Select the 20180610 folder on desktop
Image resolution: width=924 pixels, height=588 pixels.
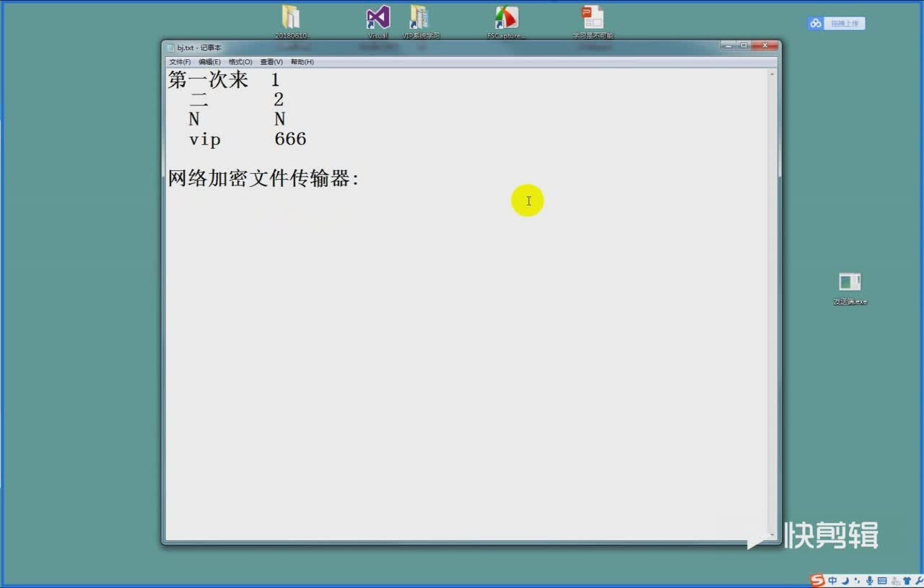(292, 22)
